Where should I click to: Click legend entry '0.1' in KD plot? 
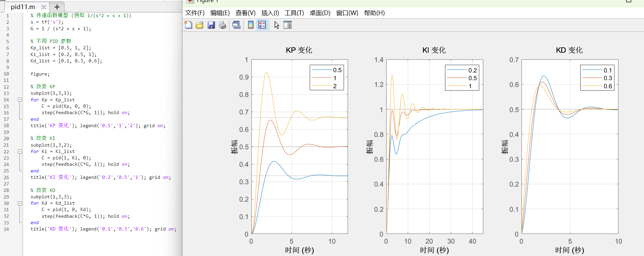click(608, 70)
